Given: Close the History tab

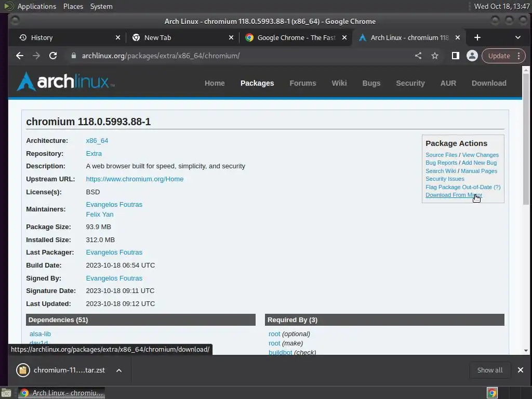Looking at the screenshot, I should tap(118, 37).
